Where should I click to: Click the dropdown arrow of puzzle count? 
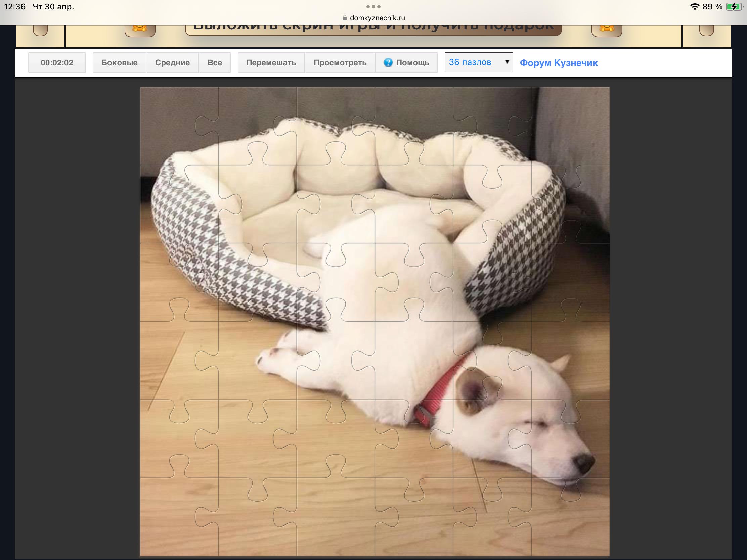pyautogui.click(x=507, y=62)
